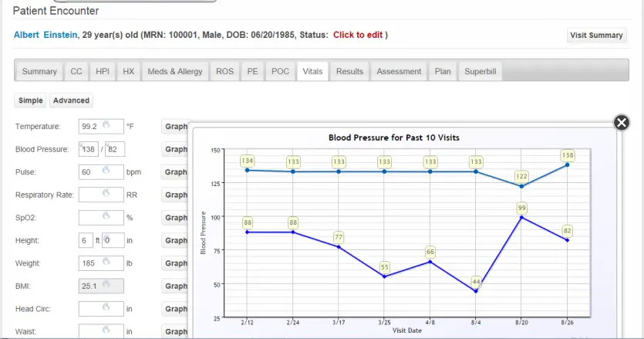Image resolution: width=644 pixels, height=339 pixels.
Task: Click the Einstein patient name link
Action: pyautogui.click(x=60, y=35)
